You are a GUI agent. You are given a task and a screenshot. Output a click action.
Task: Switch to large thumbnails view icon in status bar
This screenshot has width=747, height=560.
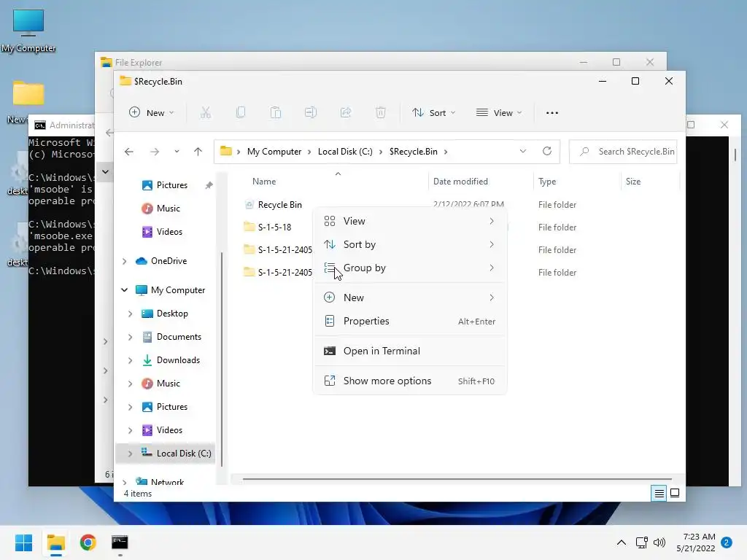(x=675, y=494)
